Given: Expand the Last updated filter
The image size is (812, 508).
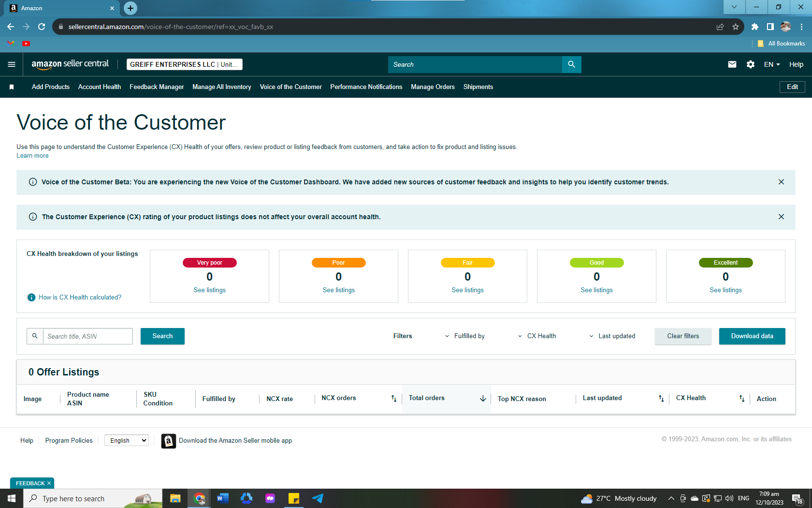Looking at the screenshot, I should (612, 336).
